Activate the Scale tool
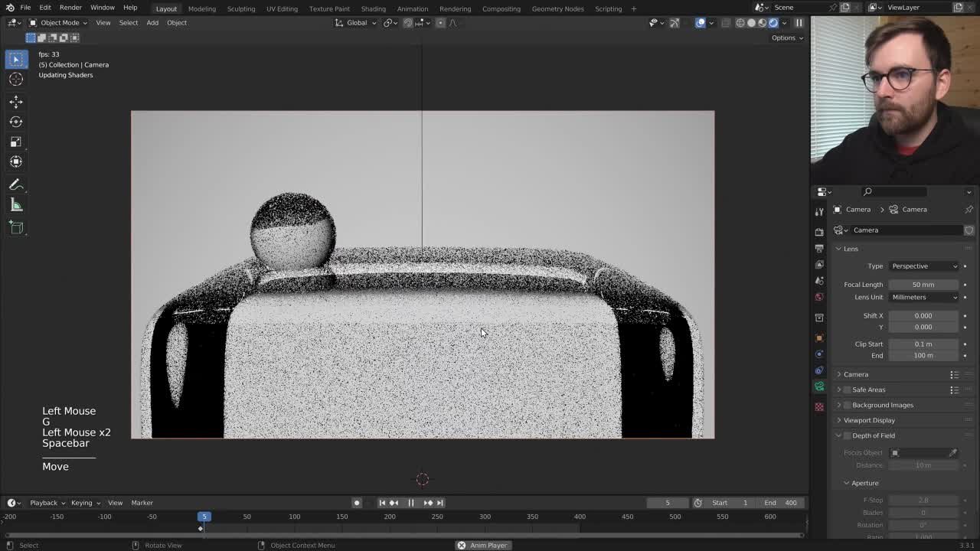Image resolution: width=980 pixels, height=551 pixels. (16, 142)
